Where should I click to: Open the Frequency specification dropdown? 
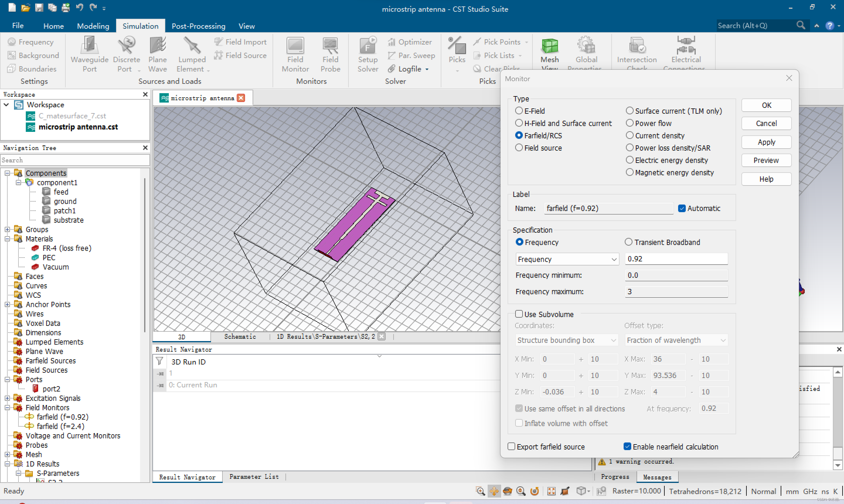tap(566, 259)
